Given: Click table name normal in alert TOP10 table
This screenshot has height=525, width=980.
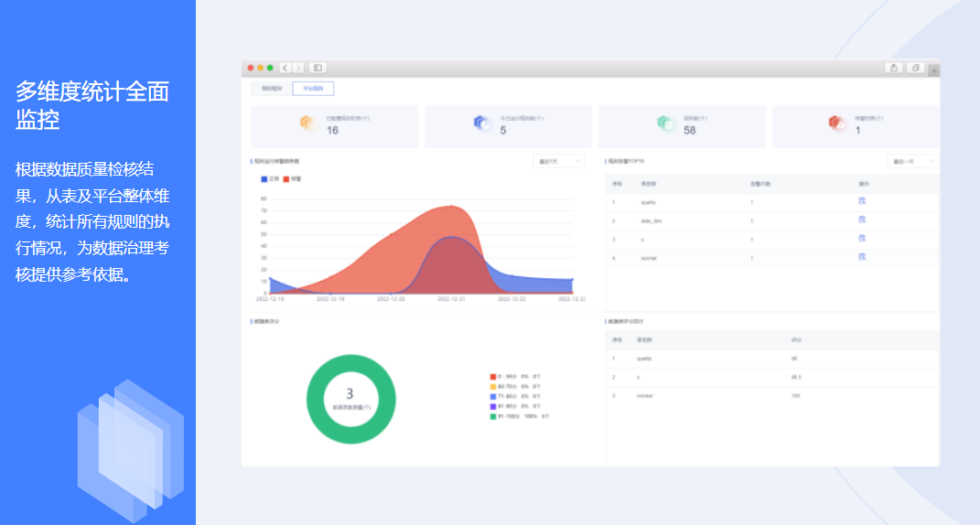Looking at the screenshot, I should (648, 258).
